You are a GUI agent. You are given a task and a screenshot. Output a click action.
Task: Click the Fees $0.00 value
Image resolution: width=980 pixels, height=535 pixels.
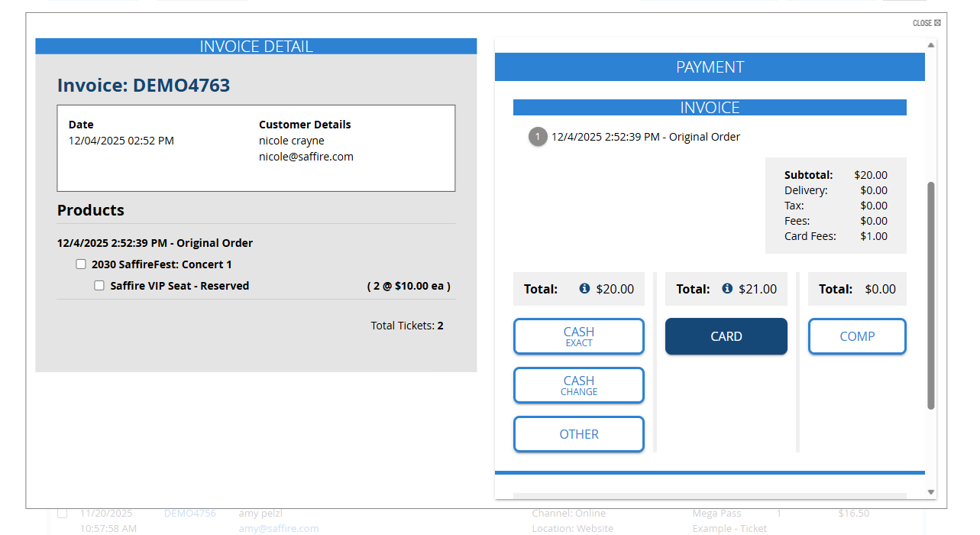[874, 221]
